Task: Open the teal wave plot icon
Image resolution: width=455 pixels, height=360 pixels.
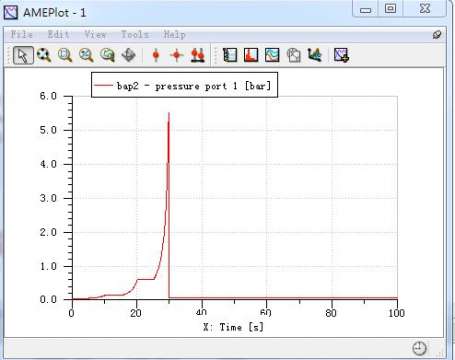Action: tap(272, 55)
